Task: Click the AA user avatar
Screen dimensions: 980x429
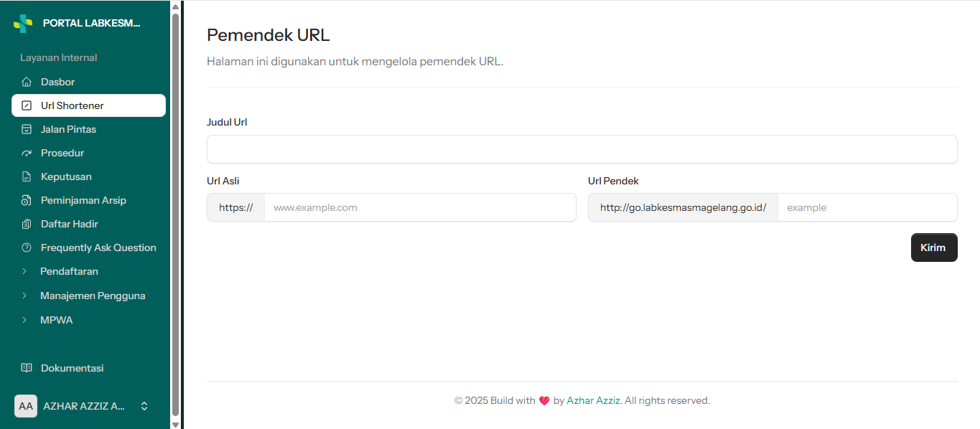Action: 26,406
